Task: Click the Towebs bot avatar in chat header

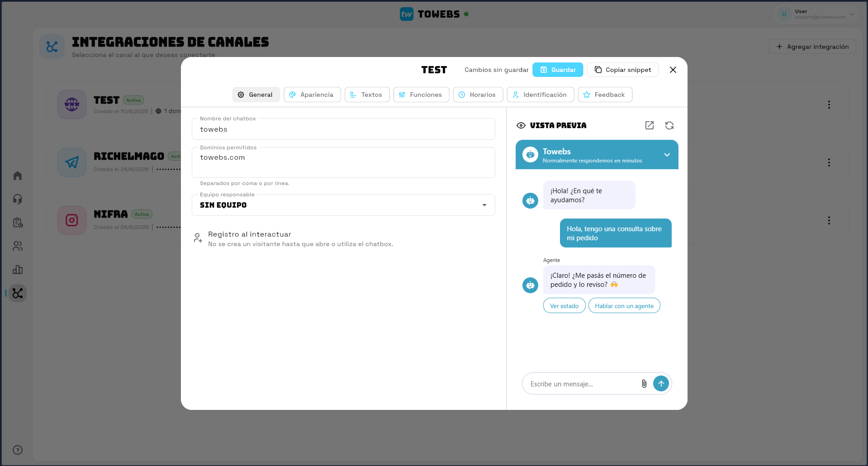Action: point(530,155)
